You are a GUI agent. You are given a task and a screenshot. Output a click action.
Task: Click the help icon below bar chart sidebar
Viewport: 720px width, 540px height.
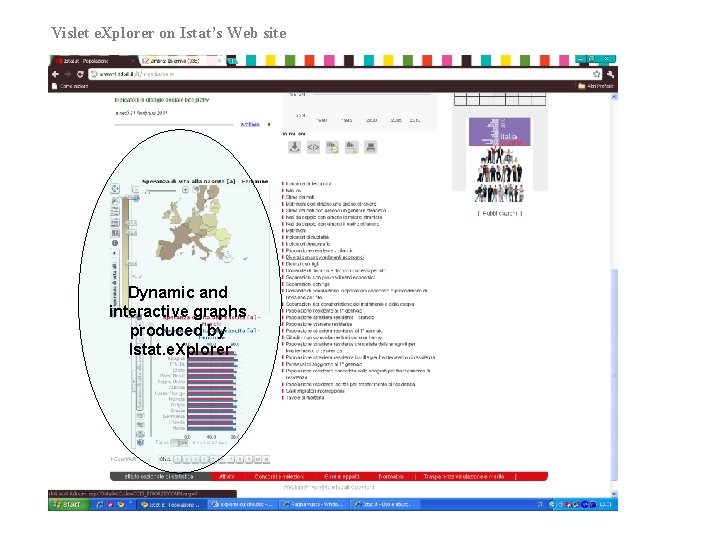click(141, 442)
